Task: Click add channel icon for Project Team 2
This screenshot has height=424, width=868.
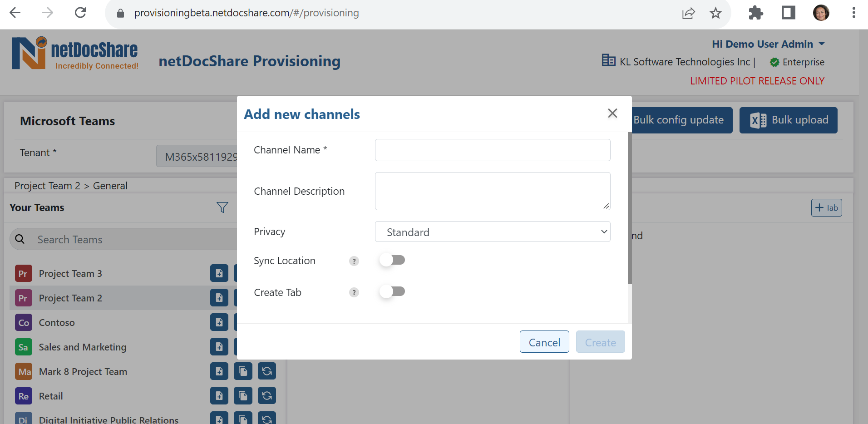Action: click(x=219, y=298)
